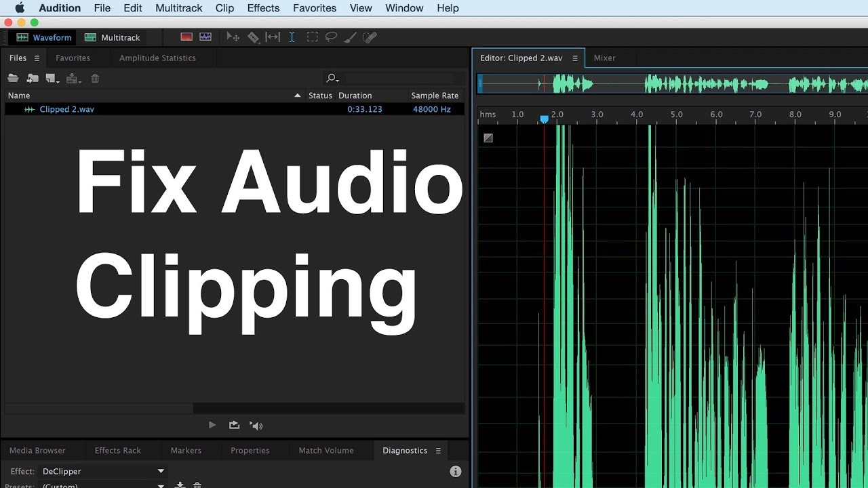The width and height of the screenshot is (868, 488).
Task: Click the Import File icon
Action: pyautogui.click(x=33, y=79)
